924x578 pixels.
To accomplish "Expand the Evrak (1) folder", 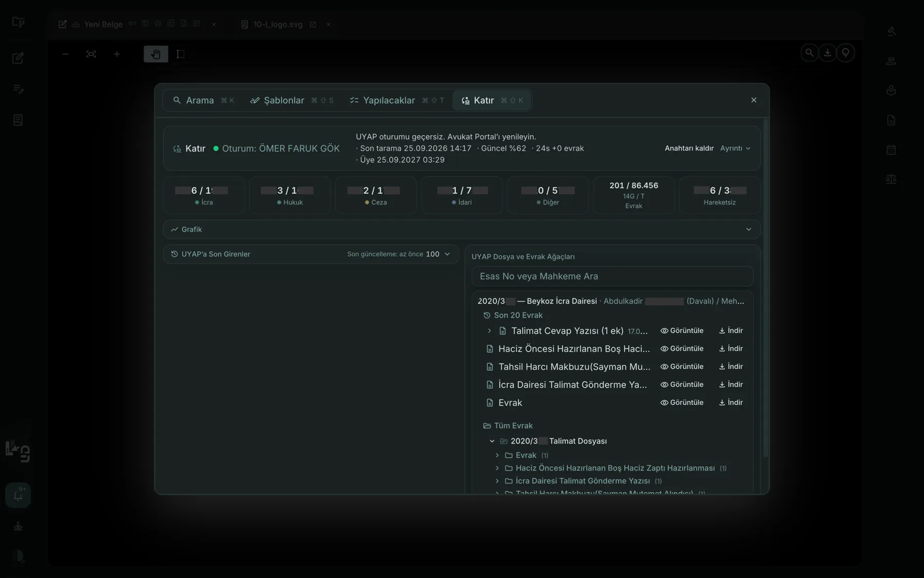I will tap(497, 455).
